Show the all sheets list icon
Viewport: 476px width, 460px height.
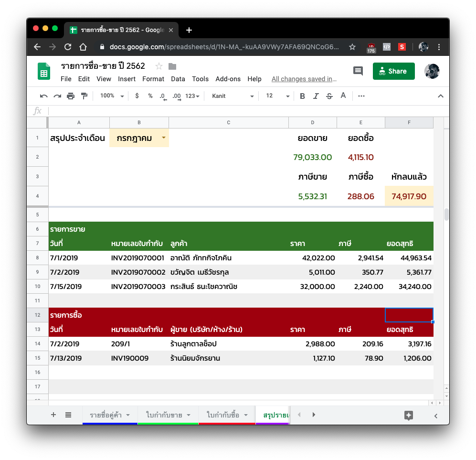click(x=68, y=415)
